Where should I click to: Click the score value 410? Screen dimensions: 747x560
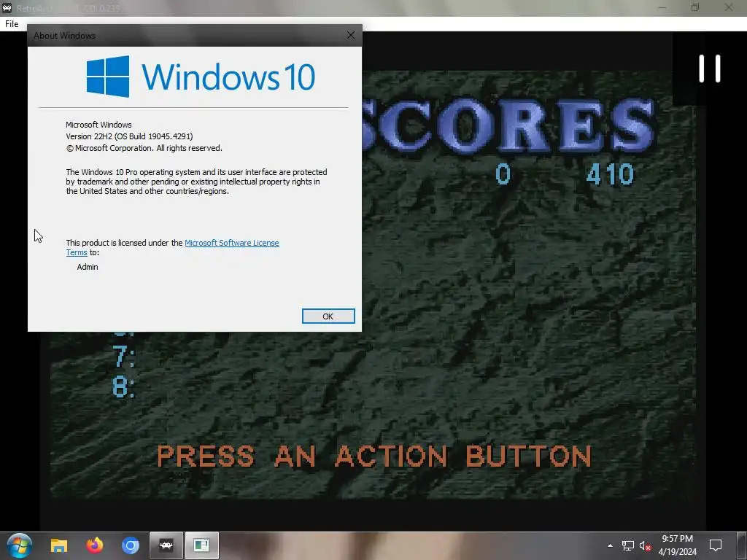pos(611,174)
